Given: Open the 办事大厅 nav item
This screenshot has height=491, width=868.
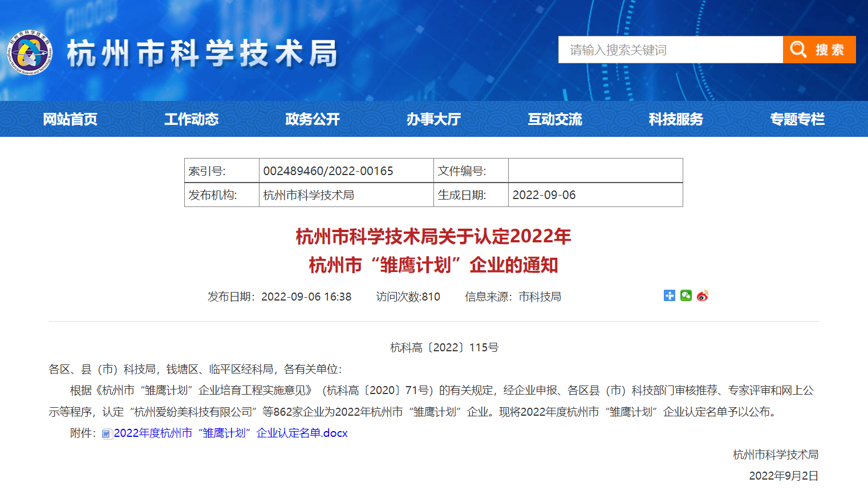Looking at the screenshot, I should [433, 119].
